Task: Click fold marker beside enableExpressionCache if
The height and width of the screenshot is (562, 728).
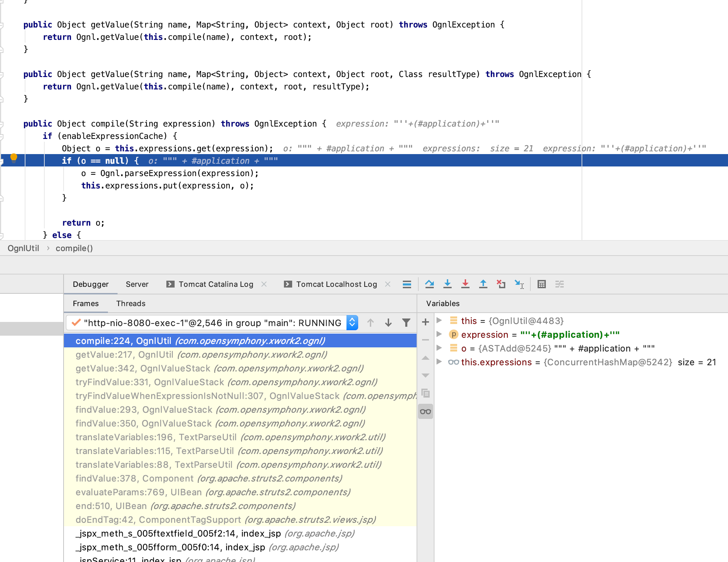Action: point(2,137)
